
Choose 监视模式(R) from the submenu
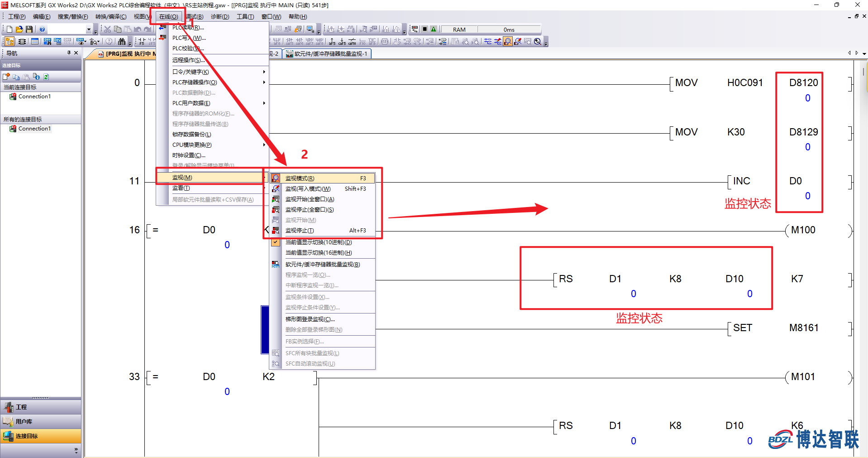coord(323,178)
